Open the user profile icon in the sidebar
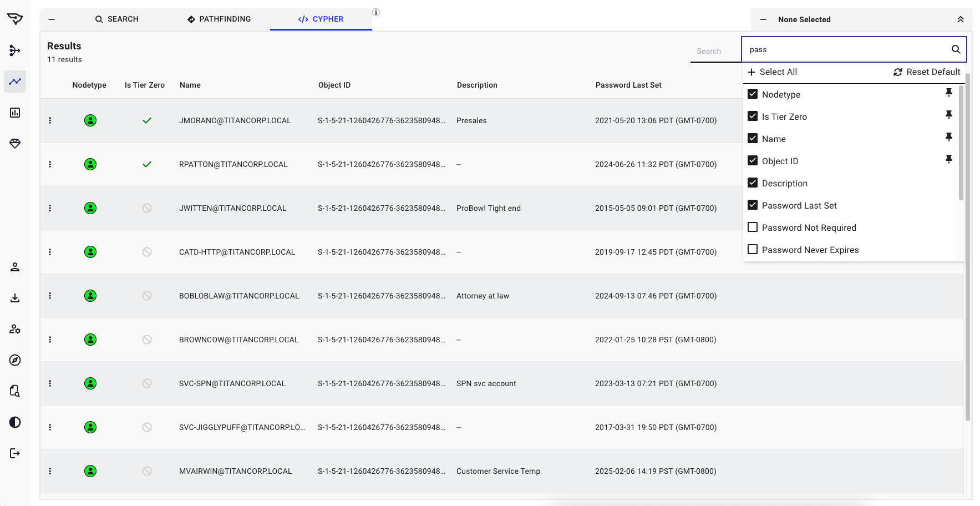Screen dimensions: 980x506 click(15, 267)
